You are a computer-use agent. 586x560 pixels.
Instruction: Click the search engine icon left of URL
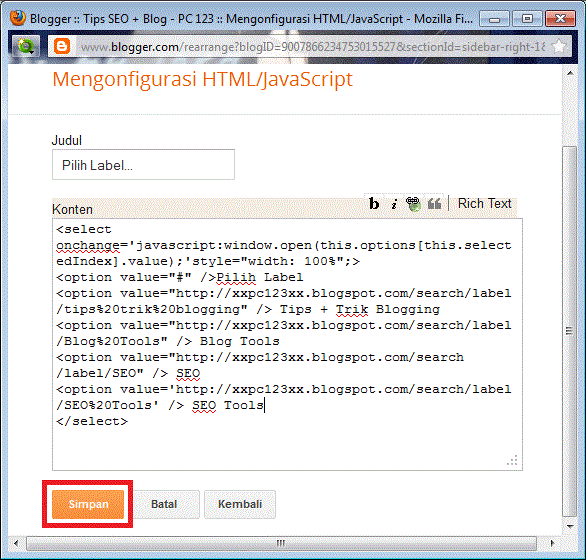26,47
